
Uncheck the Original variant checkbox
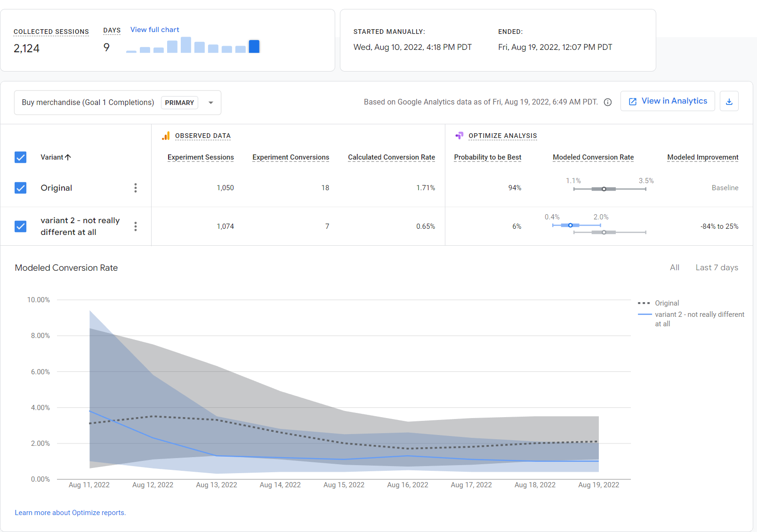(21, 188)
